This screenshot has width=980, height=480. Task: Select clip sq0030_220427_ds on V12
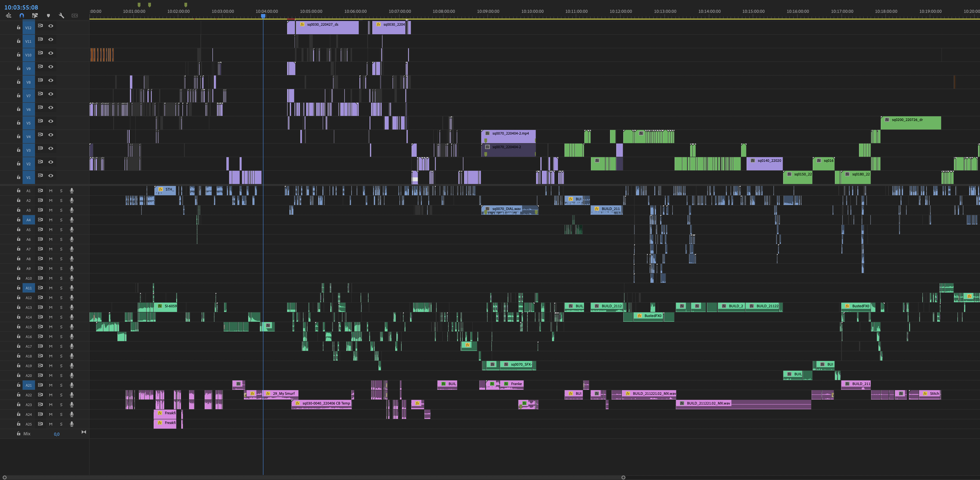[327, 27]
